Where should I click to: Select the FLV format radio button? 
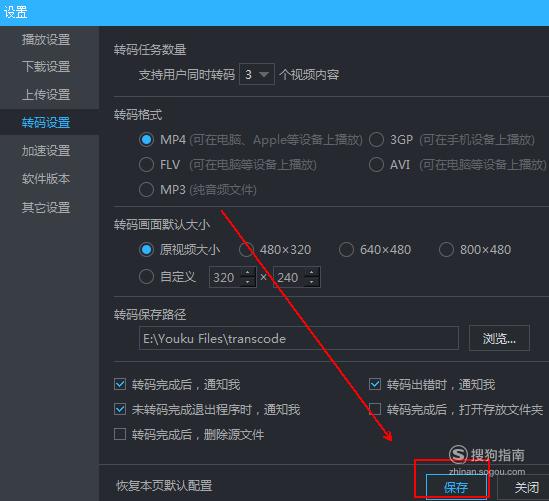pyautogui.click(x=146, y=165)
